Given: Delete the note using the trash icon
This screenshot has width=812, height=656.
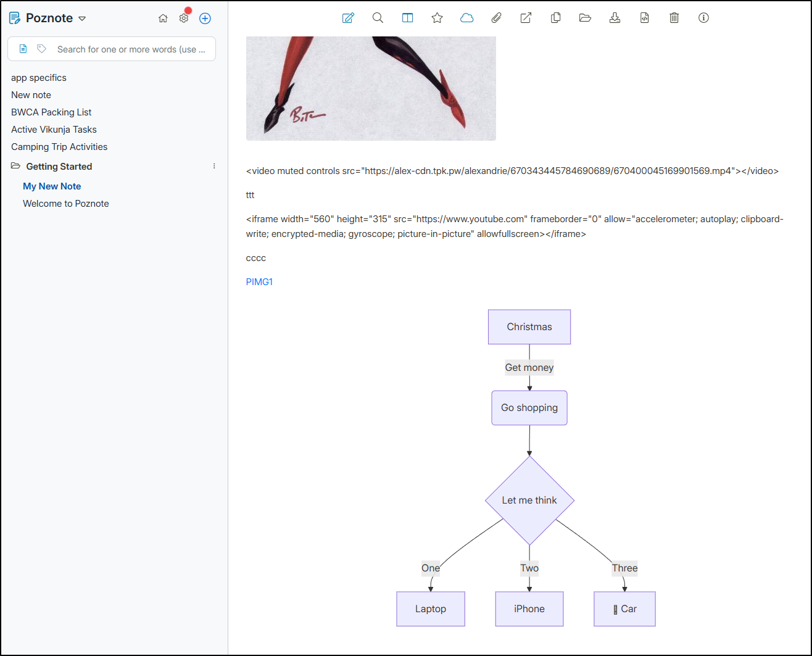Looking at the screenshot, I should (x=674, y=18).
